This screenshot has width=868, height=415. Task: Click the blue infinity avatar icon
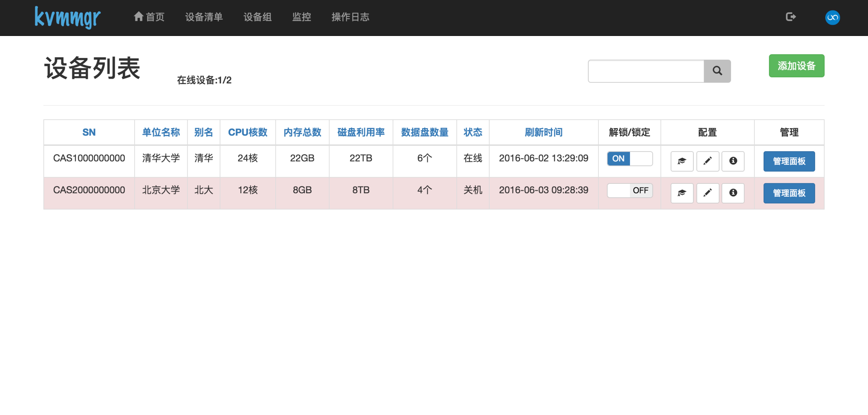[832, 17]
